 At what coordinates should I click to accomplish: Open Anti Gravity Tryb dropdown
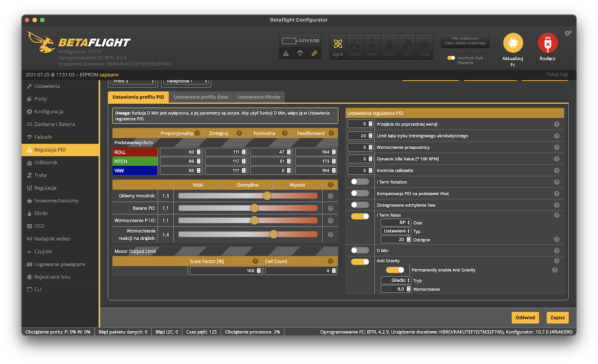coord(396,280)
